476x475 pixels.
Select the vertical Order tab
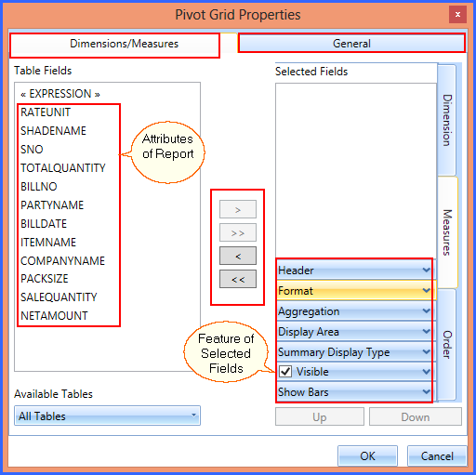pyautogui.click(x=447, y=345)
